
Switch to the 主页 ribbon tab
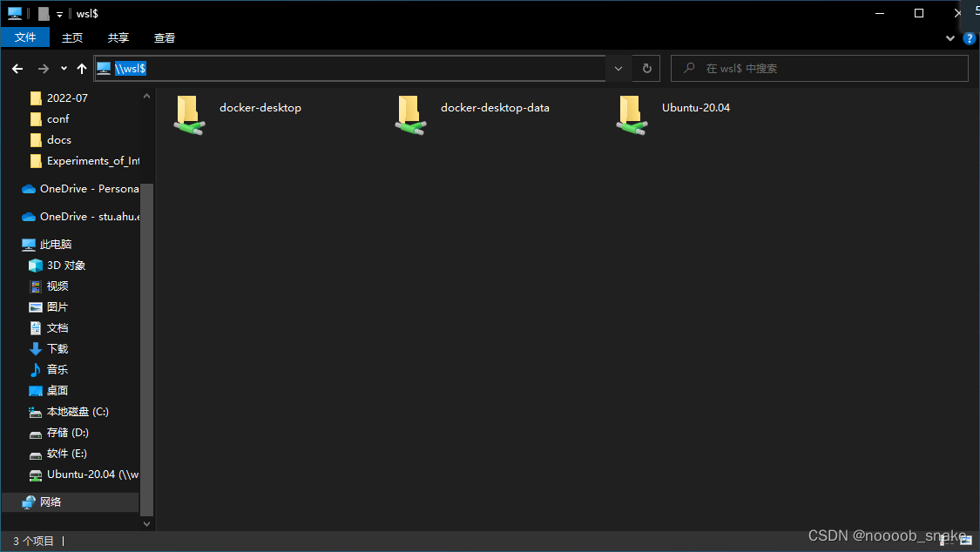(x=72, y=38)
